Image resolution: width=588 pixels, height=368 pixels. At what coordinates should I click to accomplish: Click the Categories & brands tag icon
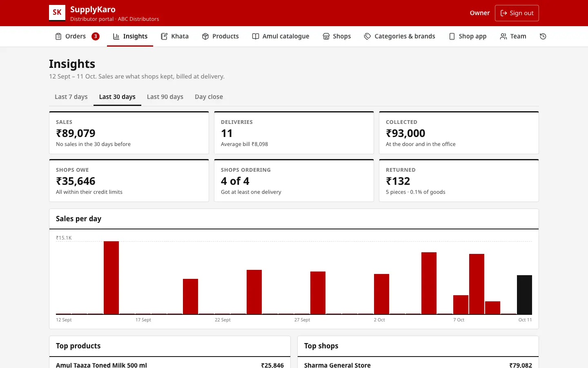[367, 36]
